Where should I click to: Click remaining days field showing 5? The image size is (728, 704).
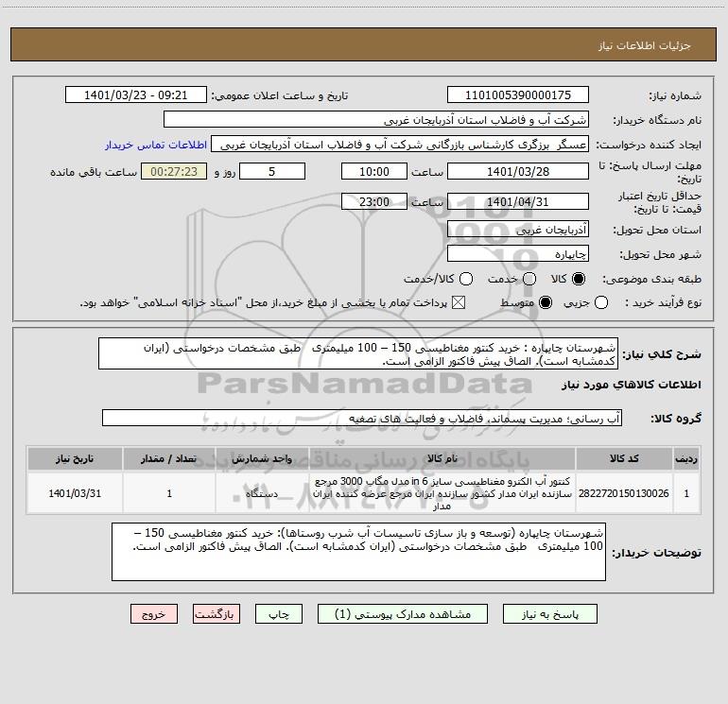point(272,171)
